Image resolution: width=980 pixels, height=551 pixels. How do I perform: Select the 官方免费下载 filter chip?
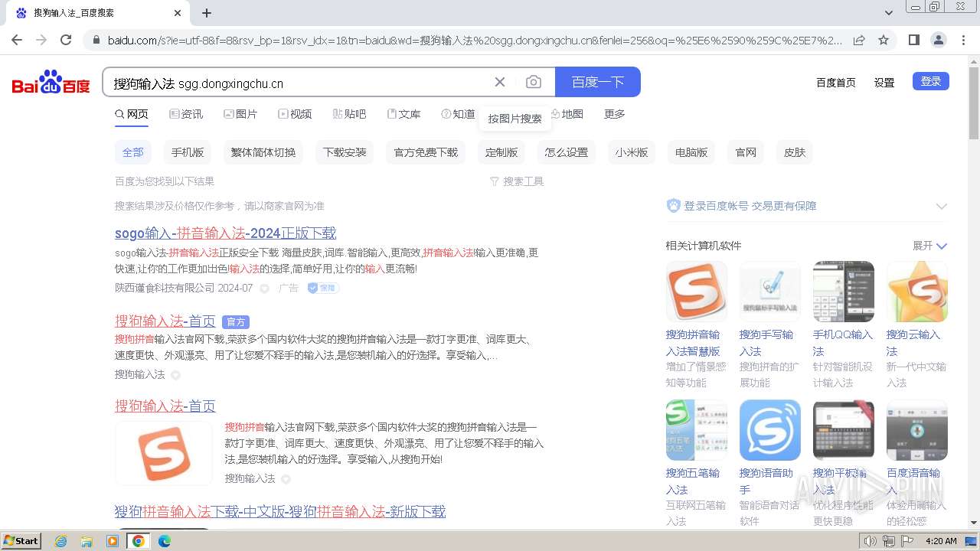click(426, 152)
